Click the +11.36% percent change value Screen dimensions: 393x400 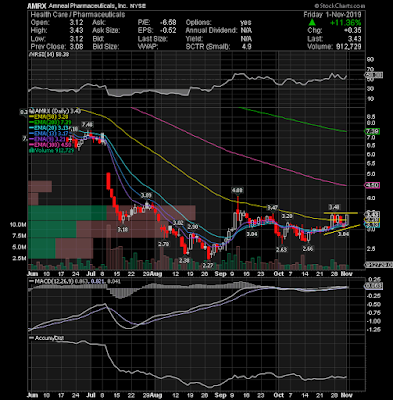click(x=345, y=23)
